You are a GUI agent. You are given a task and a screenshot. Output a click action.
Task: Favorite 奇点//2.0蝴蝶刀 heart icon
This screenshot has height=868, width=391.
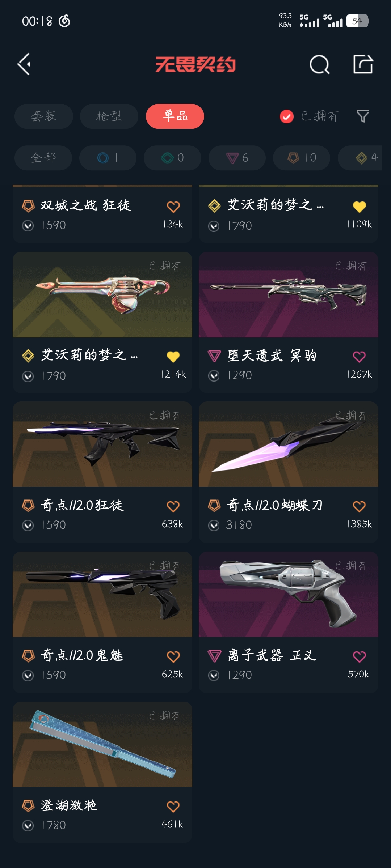pos(359,506)
